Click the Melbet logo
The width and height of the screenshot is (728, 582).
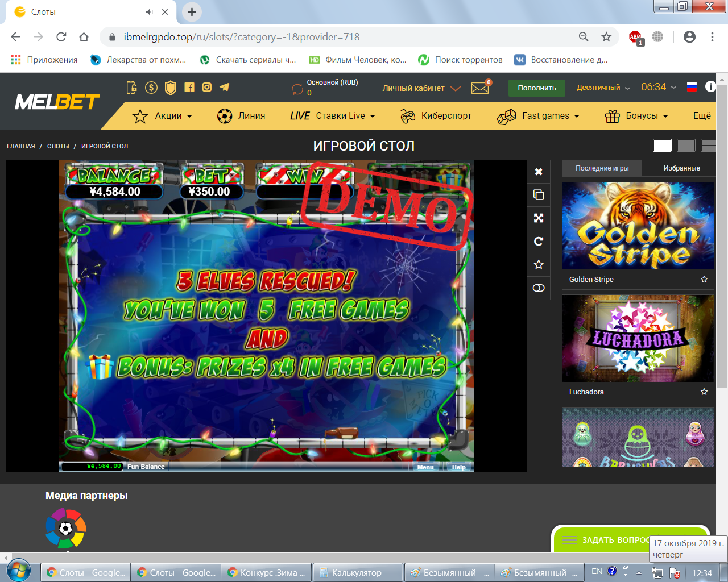tap(57, 102)
